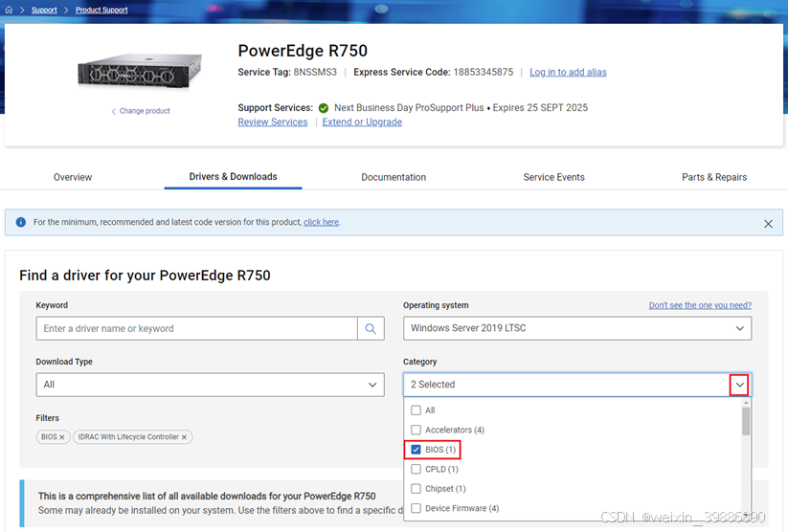Check the Device Firmware (4) checkbox
The image size is (788, 532).
[x=416, y=508]
